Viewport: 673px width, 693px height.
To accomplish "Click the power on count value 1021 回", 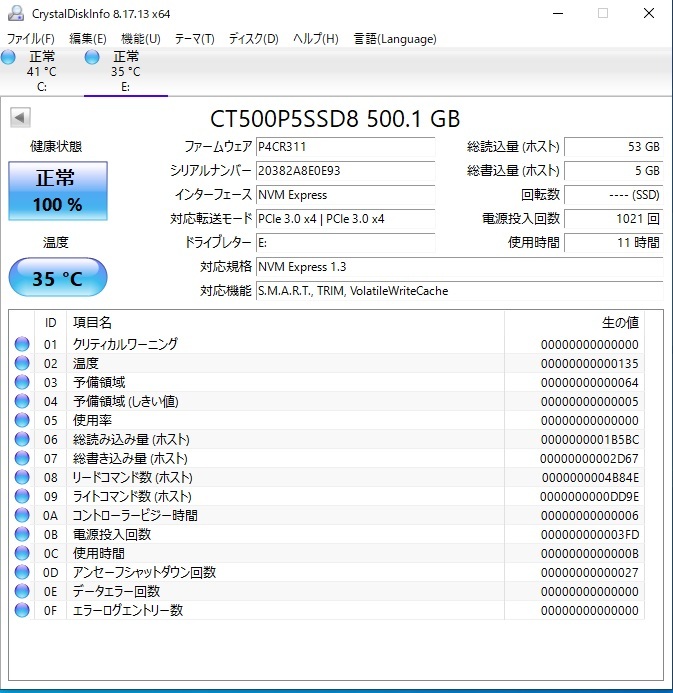I will (614, 219).
